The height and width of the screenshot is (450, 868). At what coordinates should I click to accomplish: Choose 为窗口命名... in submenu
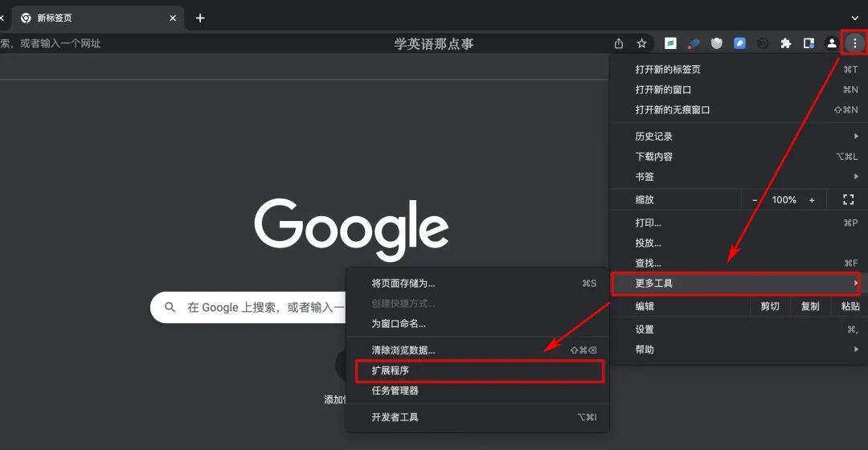pos(477,324)
